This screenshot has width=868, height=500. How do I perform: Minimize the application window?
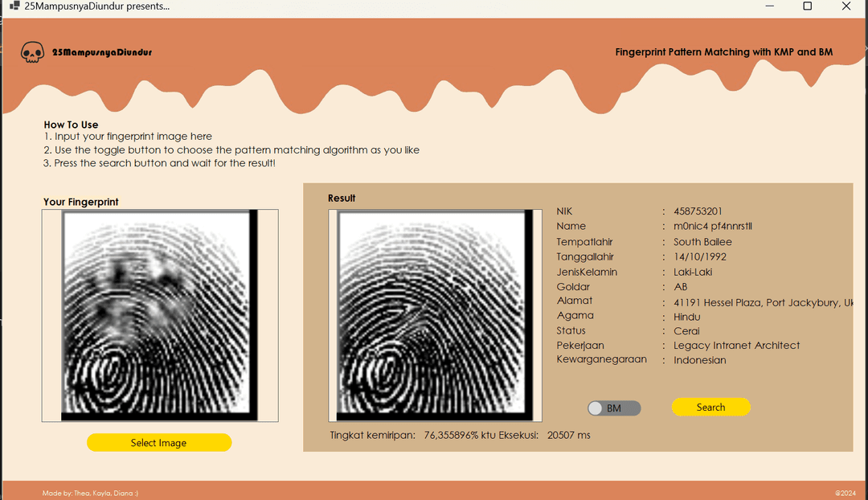pyautogui.click(x=769, y=6)
